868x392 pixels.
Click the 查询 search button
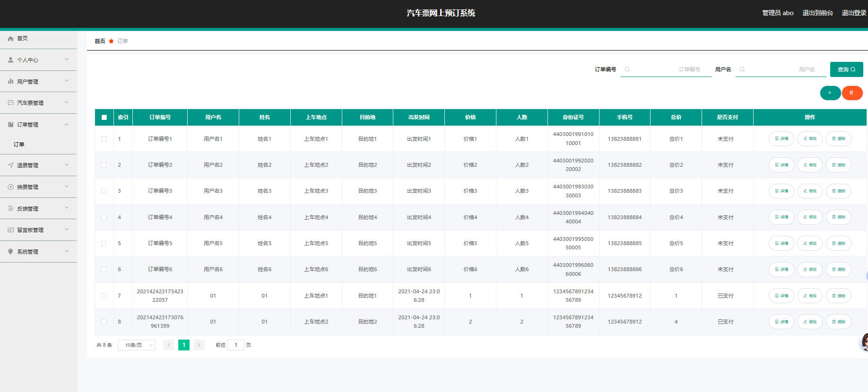pos(846,69)
